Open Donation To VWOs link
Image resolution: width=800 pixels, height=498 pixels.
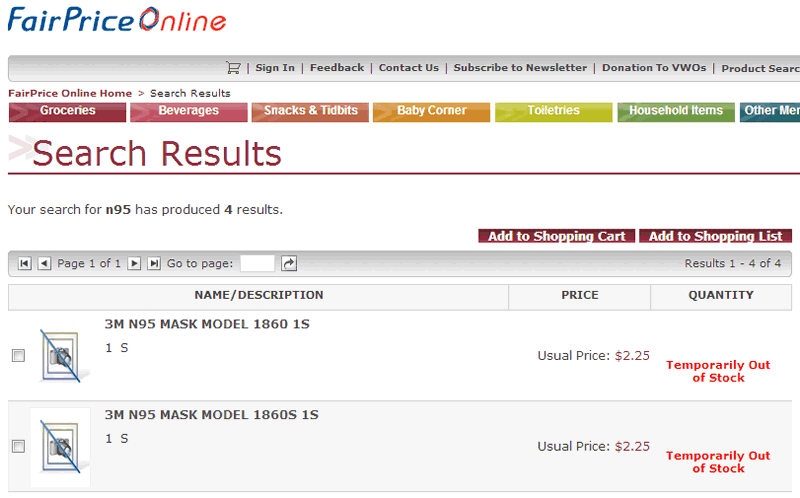(x=654, y=68)
